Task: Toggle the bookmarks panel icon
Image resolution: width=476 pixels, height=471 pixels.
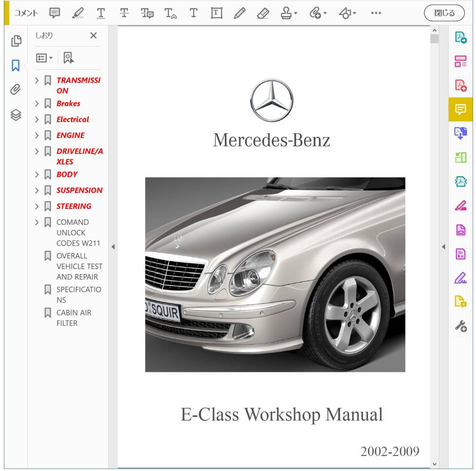Action: point(15,66)
